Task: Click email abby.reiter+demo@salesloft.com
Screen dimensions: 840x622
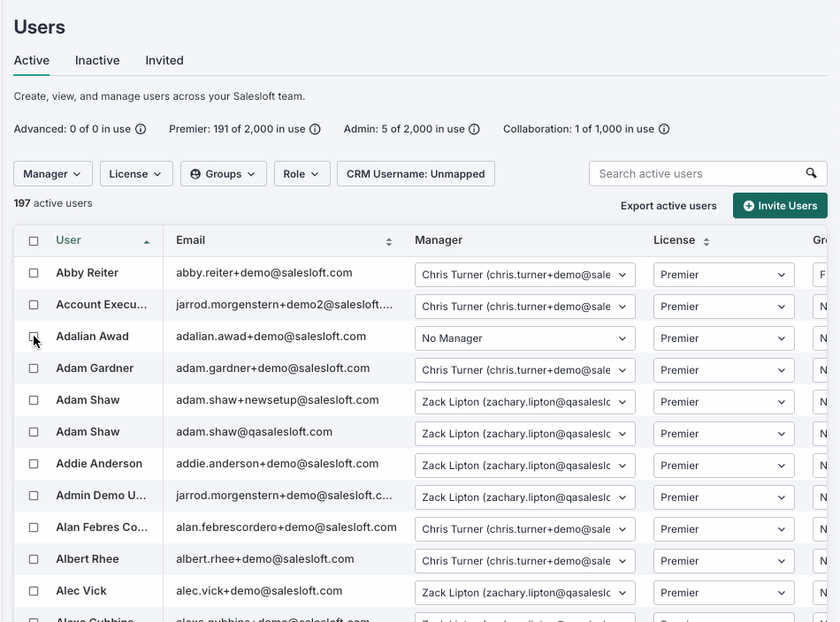Action: tap(264, 273)
